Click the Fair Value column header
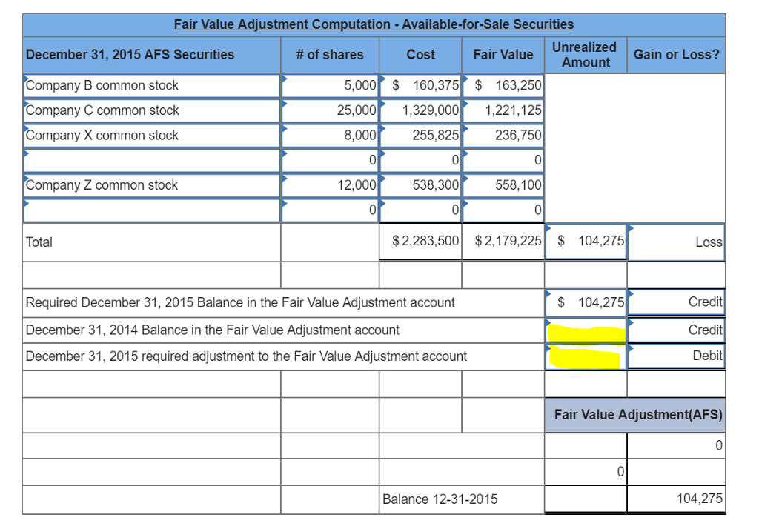 503,55
